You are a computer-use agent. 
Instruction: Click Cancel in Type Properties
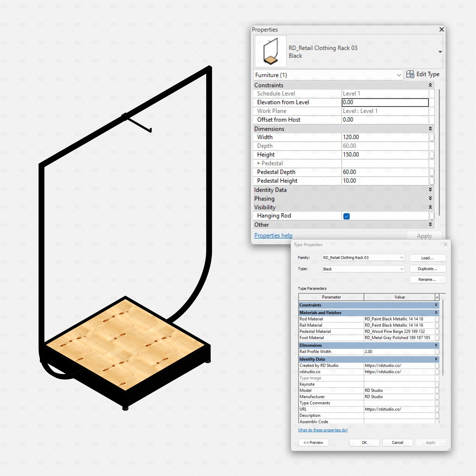tap(397, 443)
